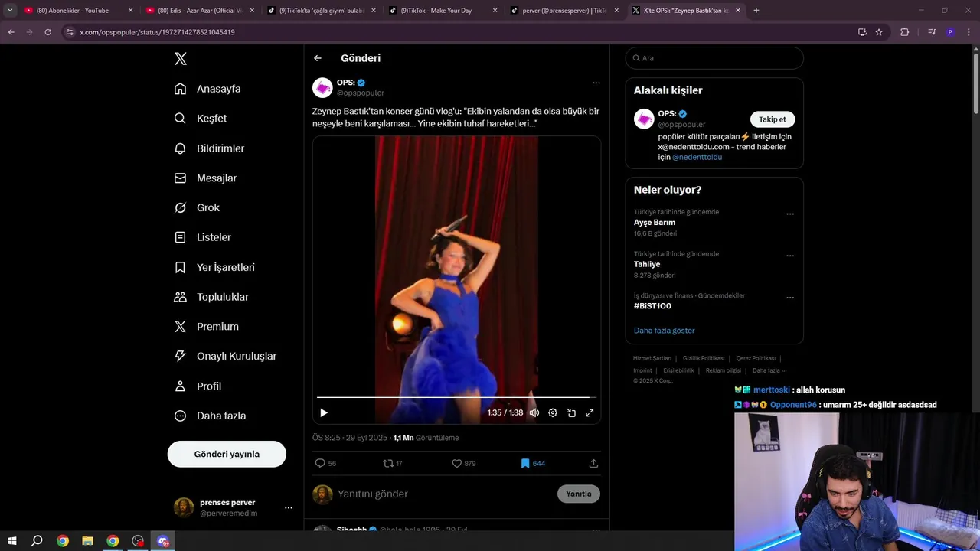Open Mesajlar messages
This screenshot has width=980, height=551.
pos(205,178)
